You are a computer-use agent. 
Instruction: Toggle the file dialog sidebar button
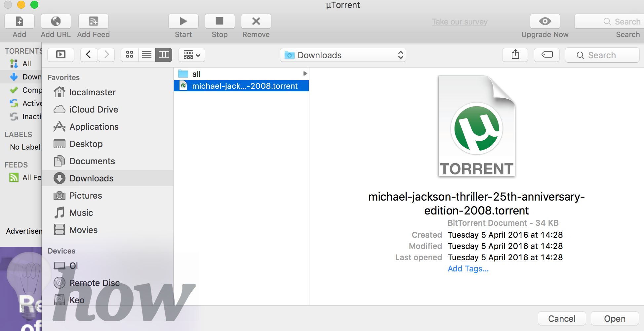(61, 55)
